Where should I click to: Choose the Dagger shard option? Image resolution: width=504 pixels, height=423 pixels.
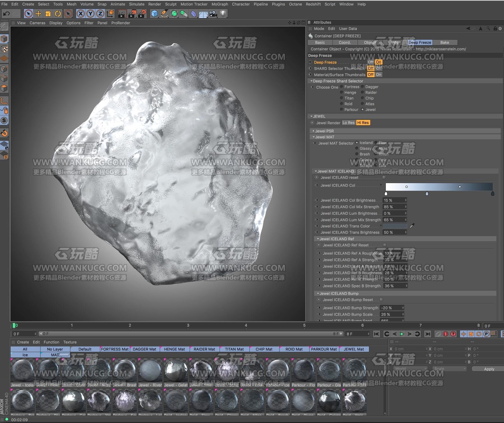point(362,87)
